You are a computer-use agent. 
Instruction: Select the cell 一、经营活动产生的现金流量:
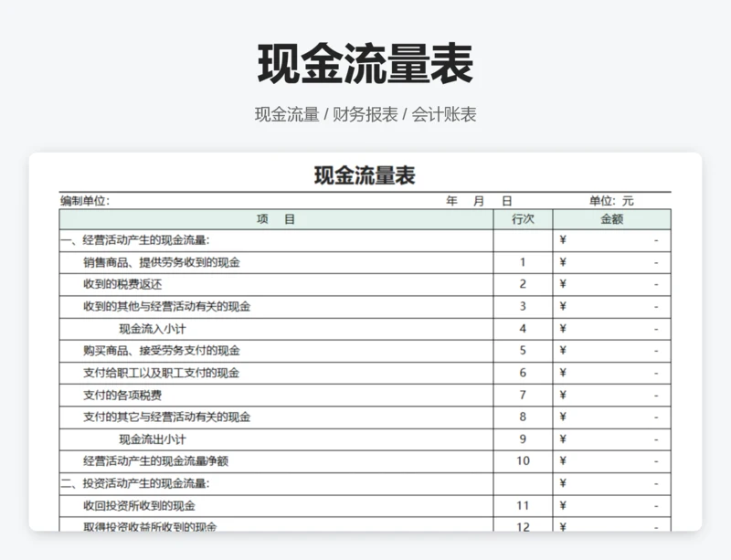(276, 240)
